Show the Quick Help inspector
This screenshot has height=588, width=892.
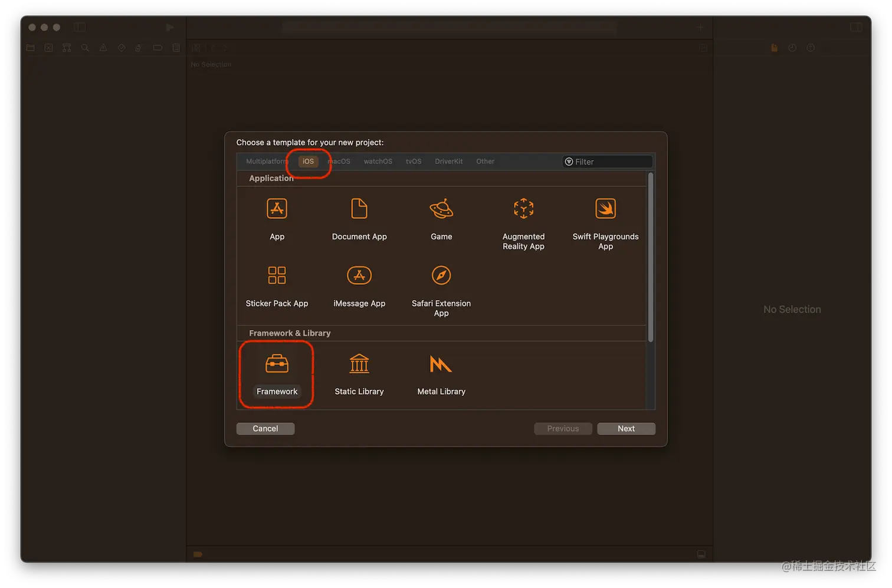[811, 48]
